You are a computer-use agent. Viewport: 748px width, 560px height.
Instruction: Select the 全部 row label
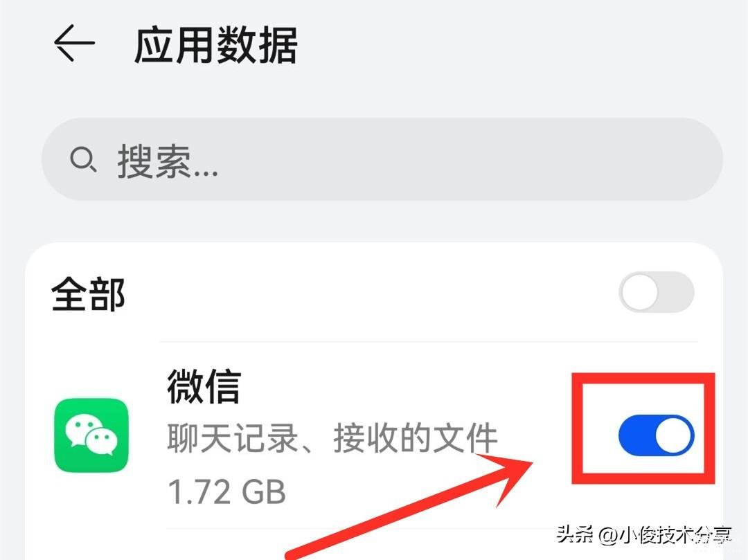coord(88,294)
